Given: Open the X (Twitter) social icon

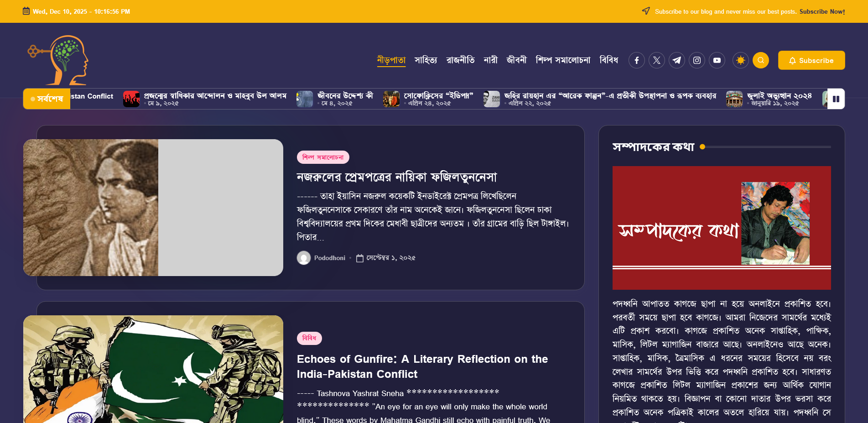Looking at the screenshot, I should pyautogui.click(x=657, y=60).
